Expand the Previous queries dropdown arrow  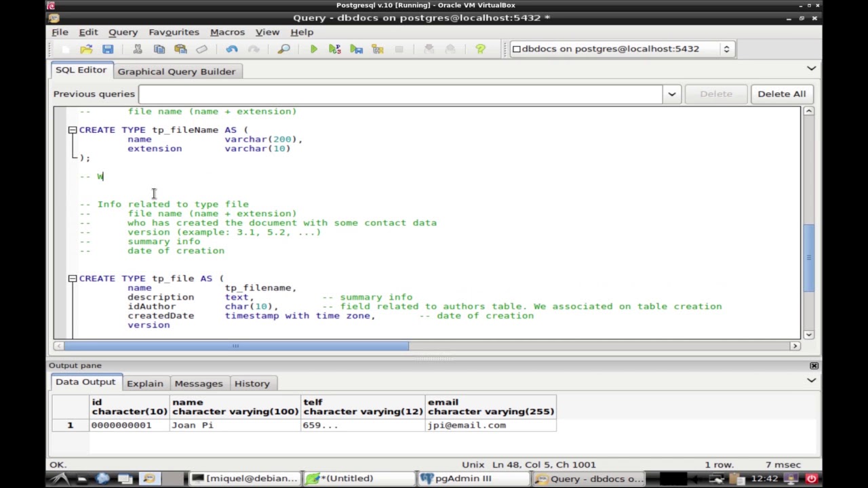point(672,94)
